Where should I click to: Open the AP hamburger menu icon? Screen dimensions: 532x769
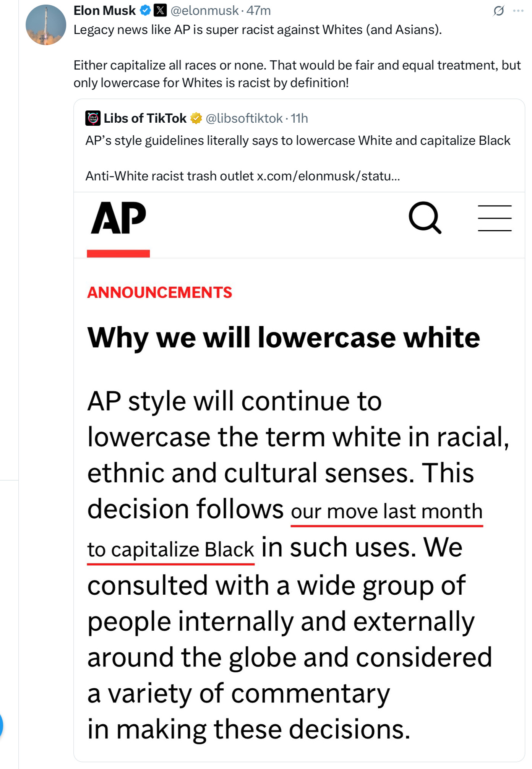tap(495, 218)
